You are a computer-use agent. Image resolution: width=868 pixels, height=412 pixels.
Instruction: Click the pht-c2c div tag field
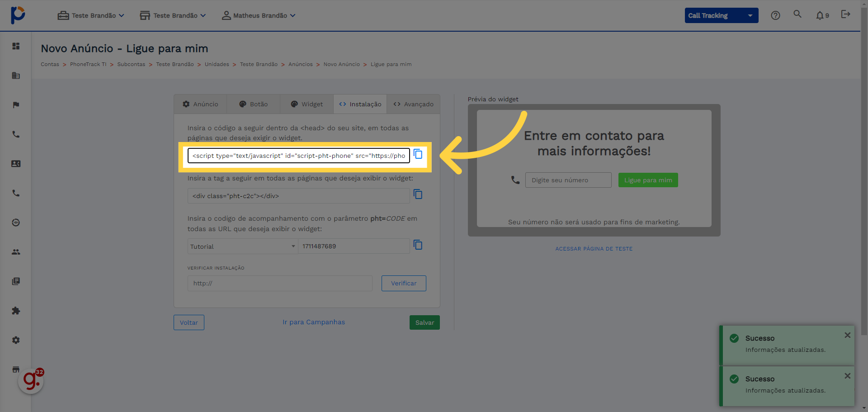299,196
